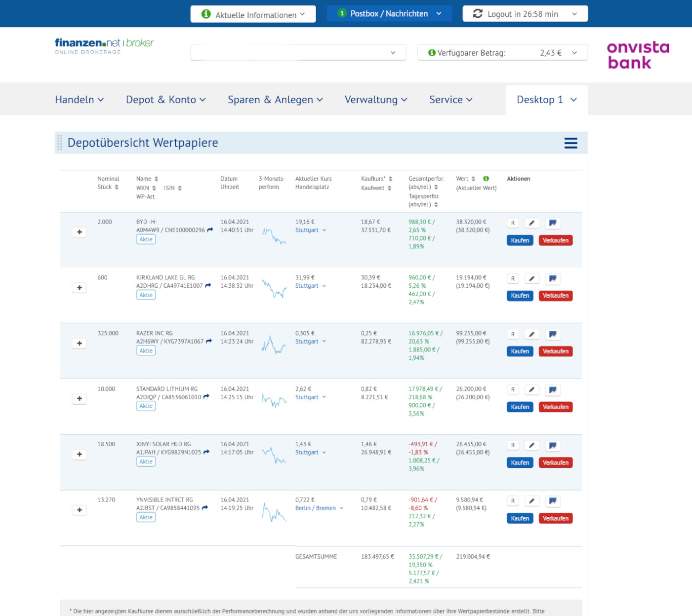692x616 pixels.
Task: Click R icon for YNVISIBLE INTRCT RG
Action: (x=513, y=501)
